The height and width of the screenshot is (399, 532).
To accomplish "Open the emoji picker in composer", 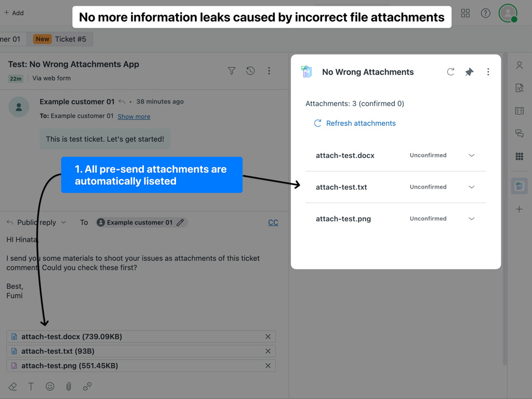I will tap(50, 386).
